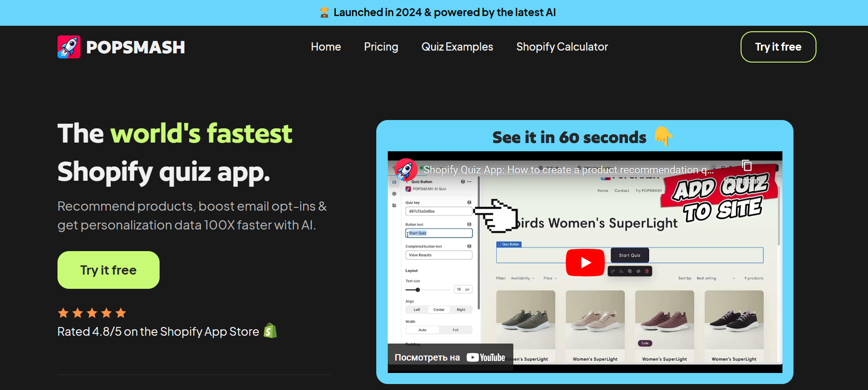868x390 pixels.
Task: Click the five-star rating icons
Action: (x=92, y=313)
